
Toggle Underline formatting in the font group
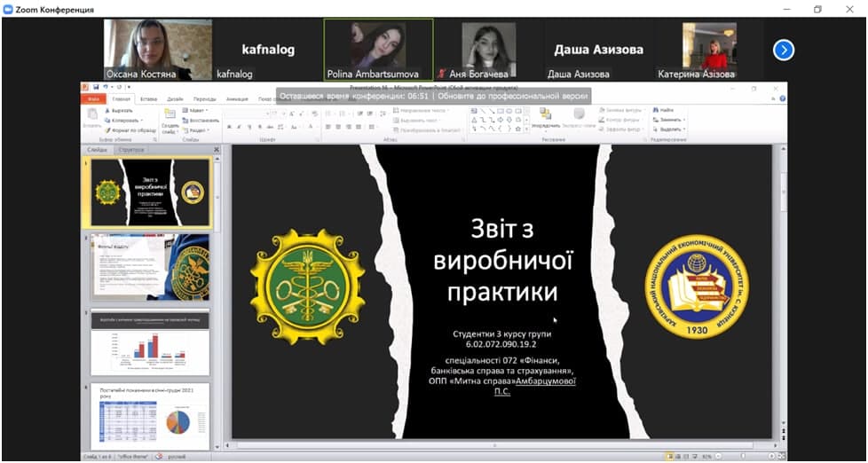tap(249, 127)
